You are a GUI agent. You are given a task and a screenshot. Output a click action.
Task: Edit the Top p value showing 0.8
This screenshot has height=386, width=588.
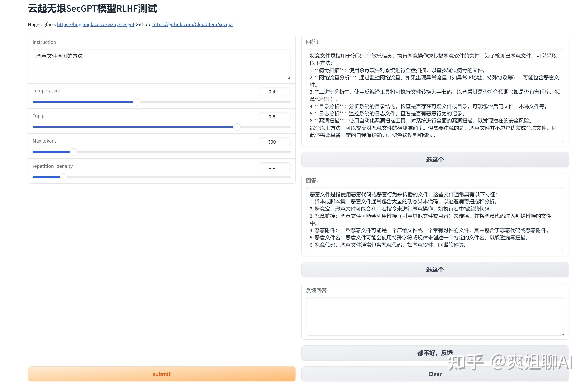274,117
